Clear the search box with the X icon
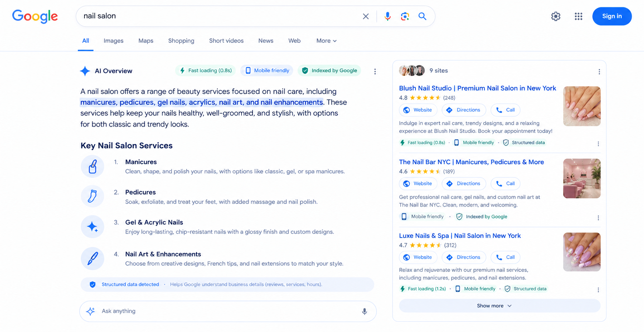The height and width of the screenshot is (332, 644). pos(366,16)
